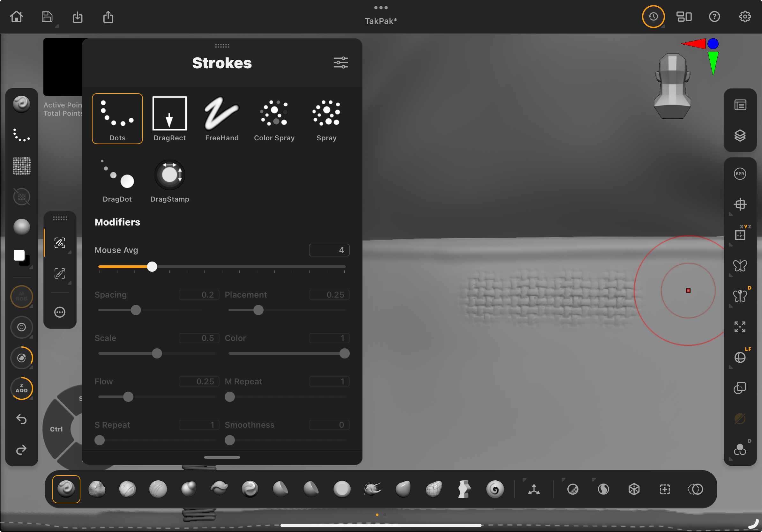
Task: Click the undo arrow button
Action: coord(22,419)
